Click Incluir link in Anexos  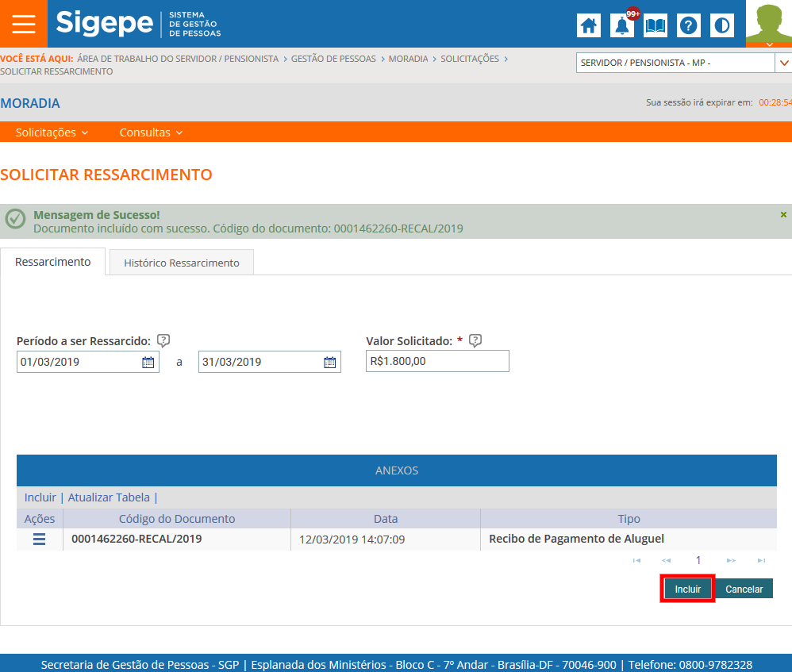click(x=40, y=497)
